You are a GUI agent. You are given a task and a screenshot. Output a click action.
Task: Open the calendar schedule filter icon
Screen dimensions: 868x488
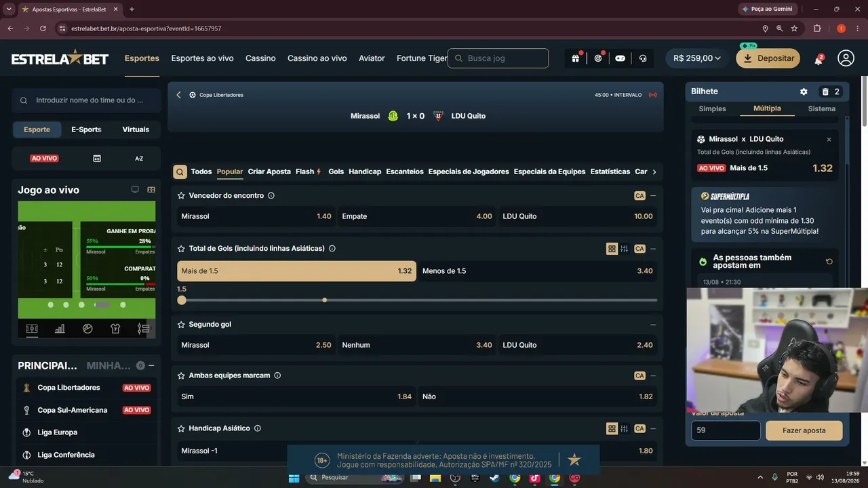point(97,159)
